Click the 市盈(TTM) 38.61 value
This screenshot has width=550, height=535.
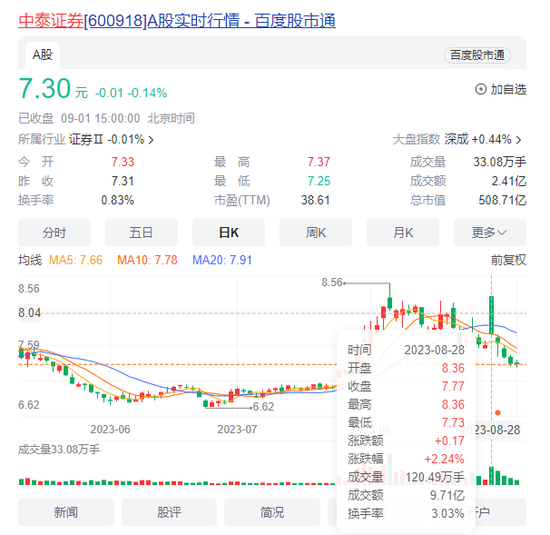(315, 200)
